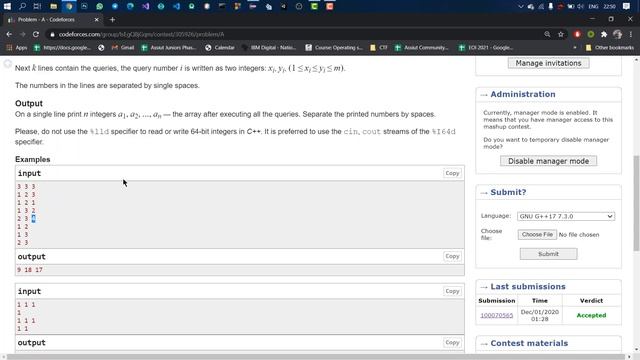Open the Assiut Juniors Phase bookmark
This screenshot has height=360, width=640.
tap(169, 48)
